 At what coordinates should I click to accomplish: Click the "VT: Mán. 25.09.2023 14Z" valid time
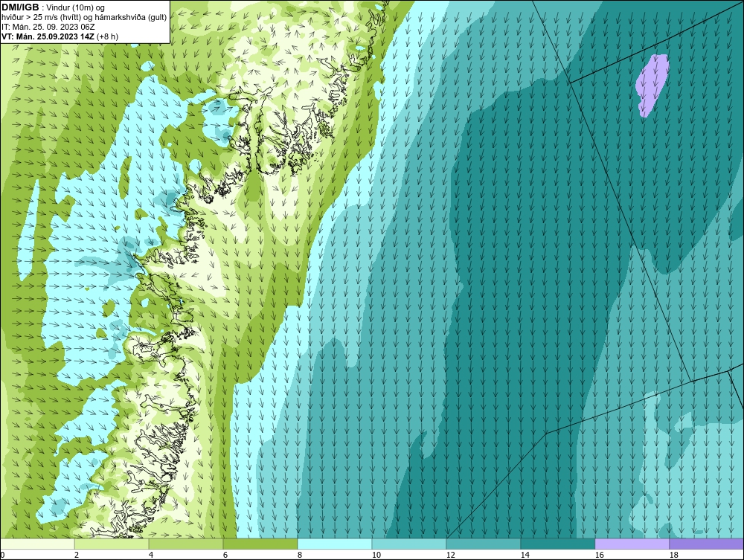pos(48,36)
